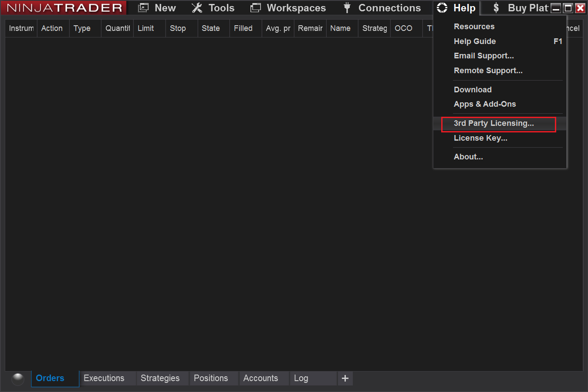The image size is (588, 392).
Task: Click the Tools wrench icon
Action: tap(197, 8)
